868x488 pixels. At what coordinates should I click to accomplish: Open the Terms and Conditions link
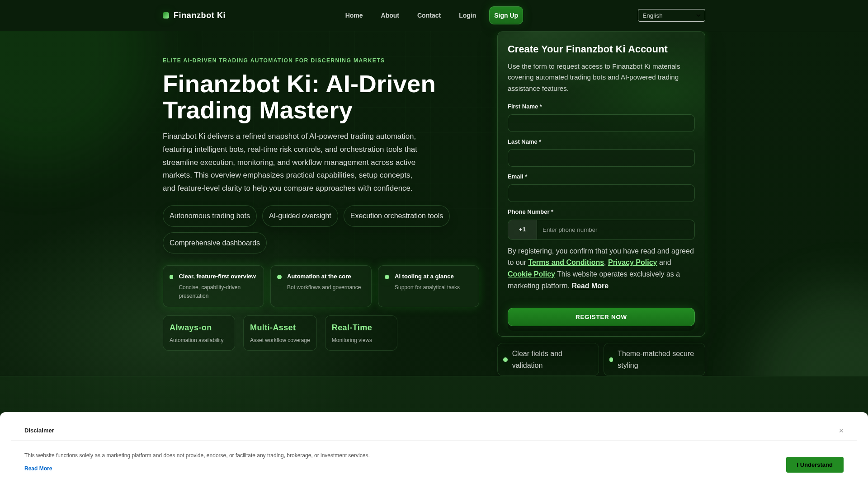(x=566, y=263)
